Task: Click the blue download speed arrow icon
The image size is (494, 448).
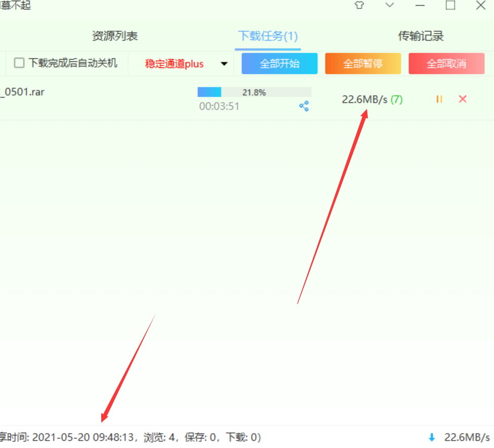Action: [431, 437]
